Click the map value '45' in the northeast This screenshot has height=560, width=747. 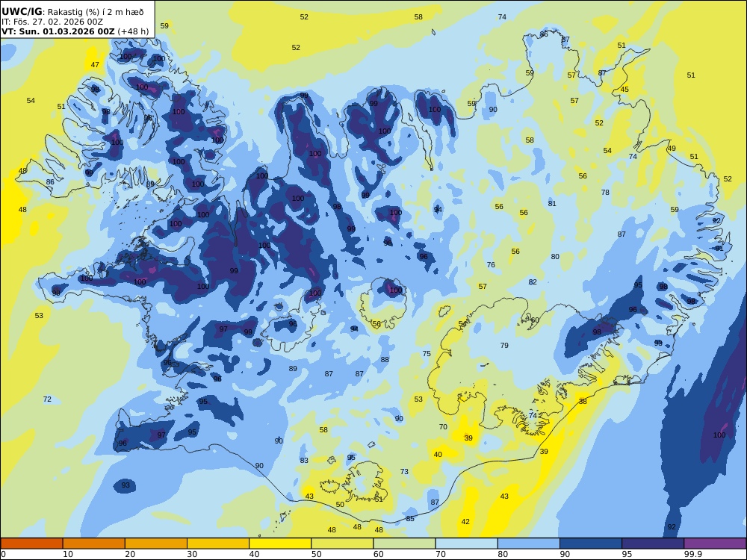coord(624,90)
